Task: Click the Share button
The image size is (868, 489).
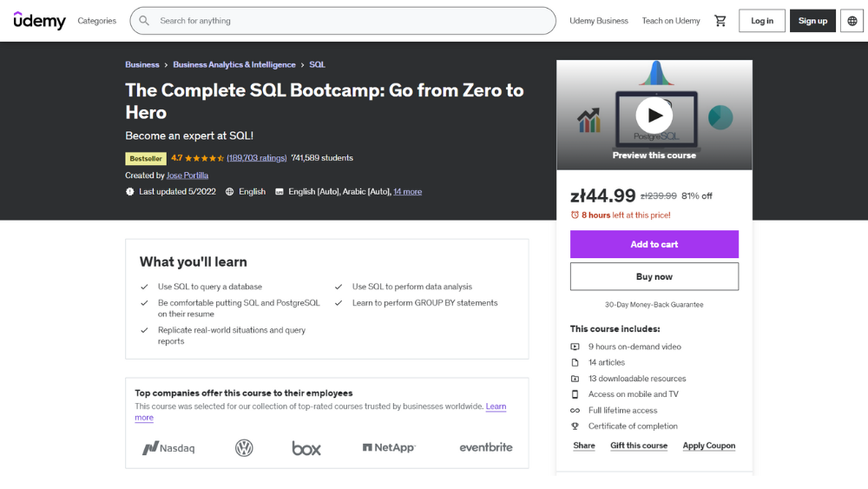Action: 584,446
